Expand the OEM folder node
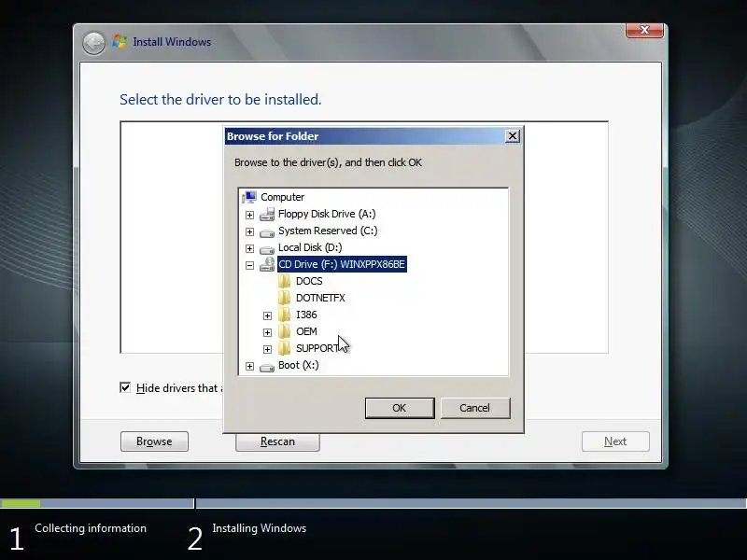This screenshot has width=747, height=560. point(267,332)
